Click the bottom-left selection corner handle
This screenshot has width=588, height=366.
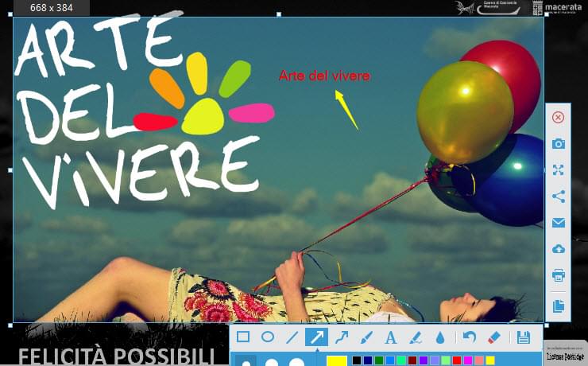(10, 325)
